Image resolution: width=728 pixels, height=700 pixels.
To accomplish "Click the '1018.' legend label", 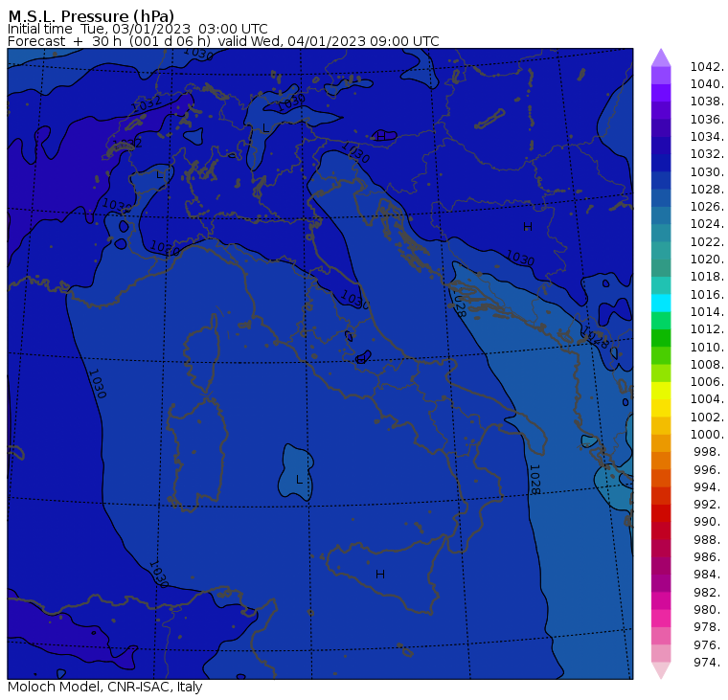I will coord(707,277).
